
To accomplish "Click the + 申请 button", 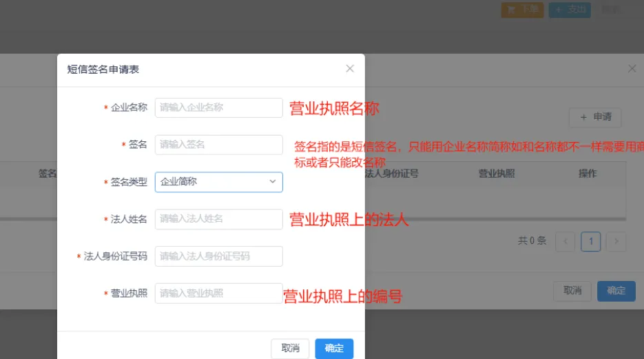I will pos(595,117).
